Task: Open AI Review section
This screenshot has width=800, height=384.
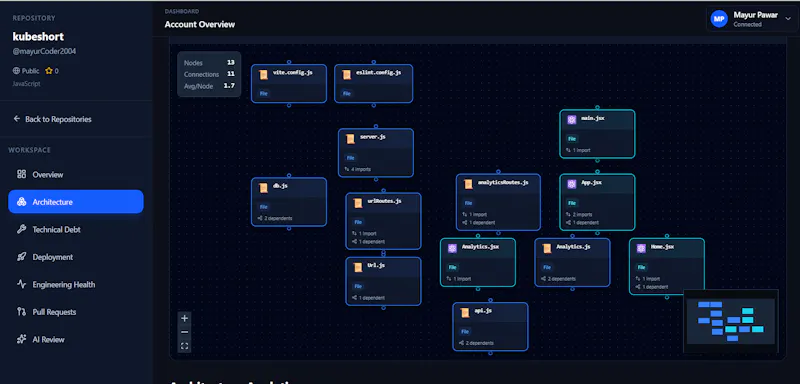Action: 76,340
